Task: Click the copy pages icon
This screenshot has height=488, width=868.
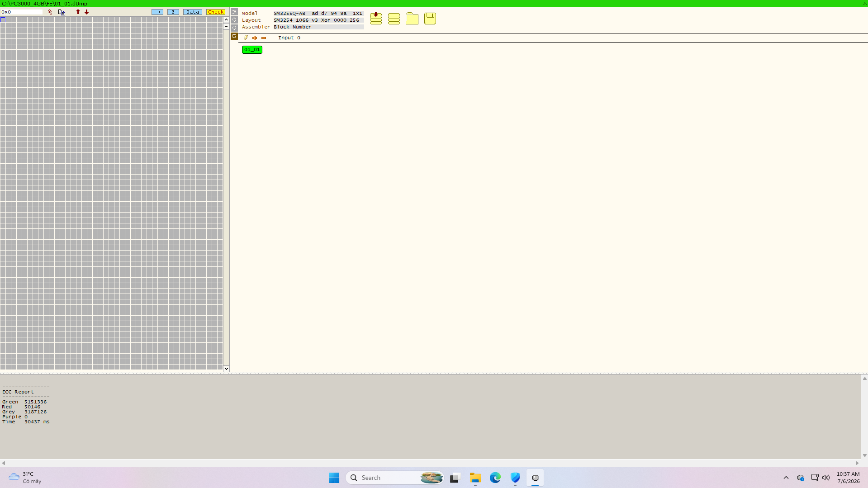Action: click(x=62, y=12)
